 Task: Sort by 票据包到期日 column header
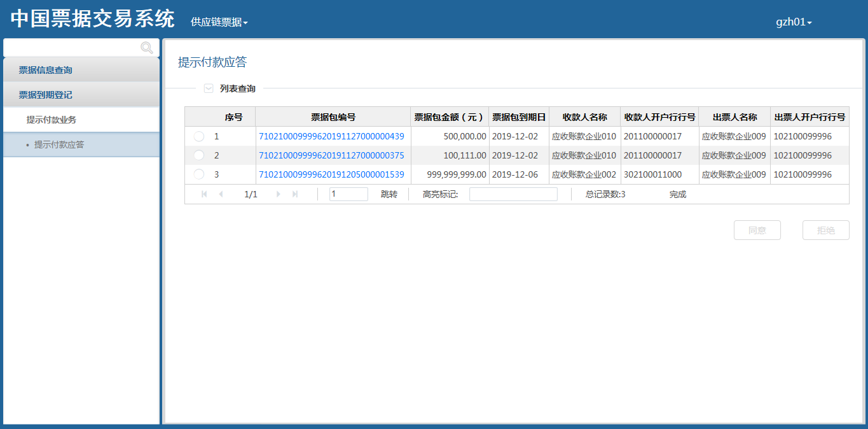[519, 117]
